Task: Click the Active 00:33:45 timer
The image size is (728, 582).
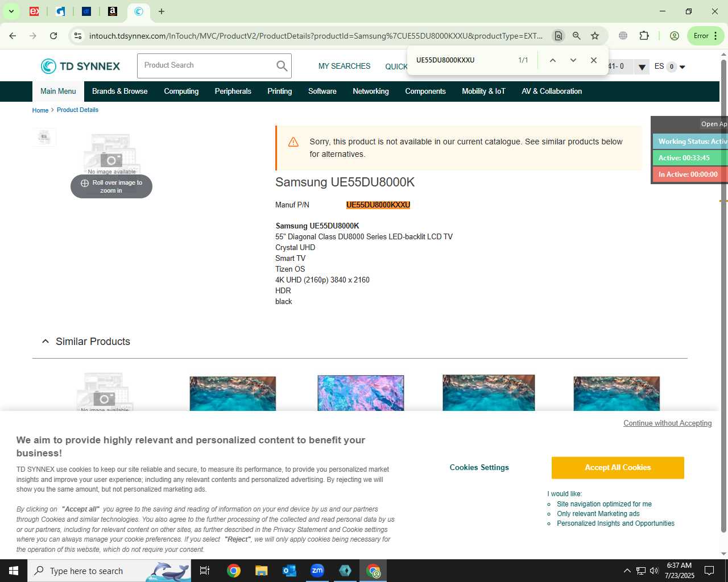Action: (690, 158)
